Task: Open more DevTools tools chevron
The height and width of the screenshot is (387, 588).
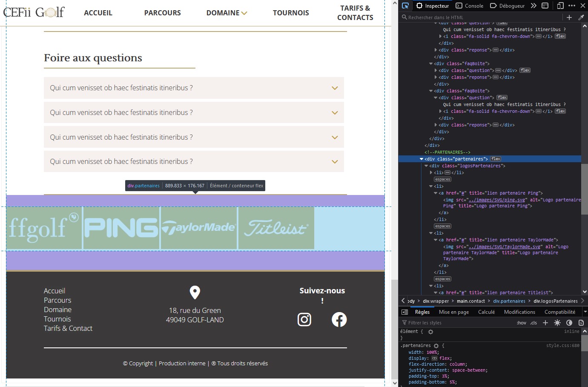Action: (x=534, y=6)
